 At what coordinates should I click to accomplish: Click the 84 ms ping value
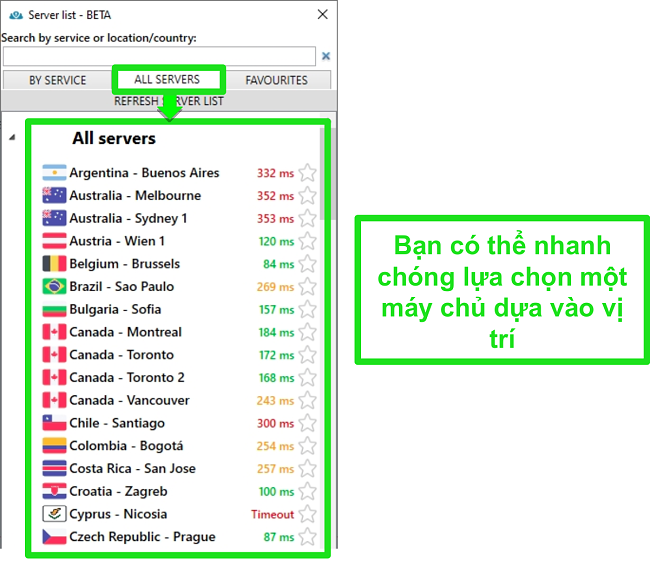[279, 264]
